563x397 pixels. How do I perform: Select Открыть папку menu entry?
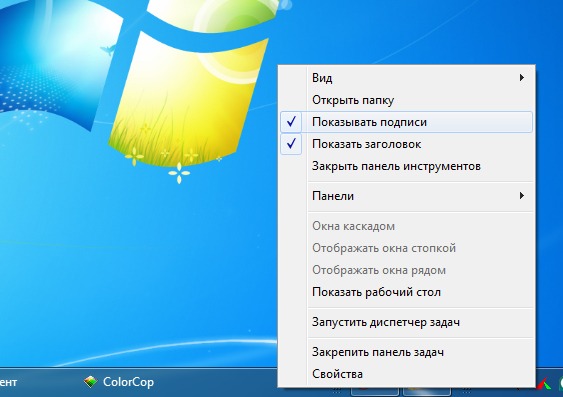coord(406,100)
